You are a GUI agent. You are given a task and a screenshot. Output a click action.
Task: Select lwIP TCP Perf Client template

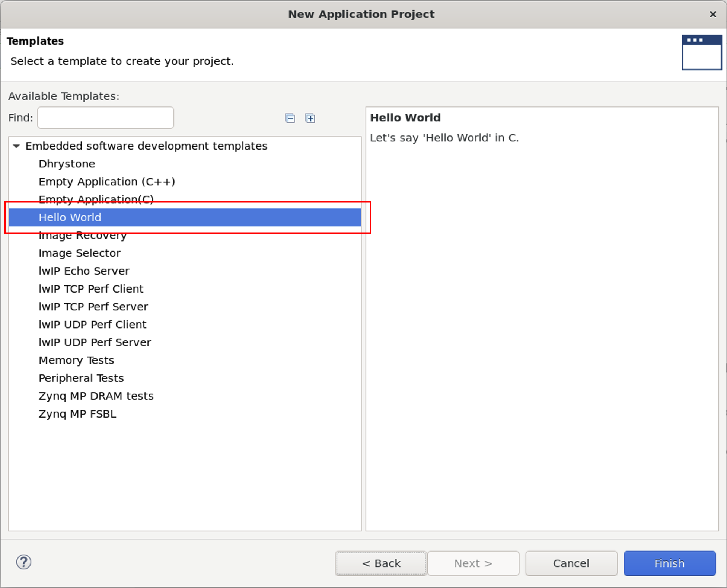click(91, 289)
